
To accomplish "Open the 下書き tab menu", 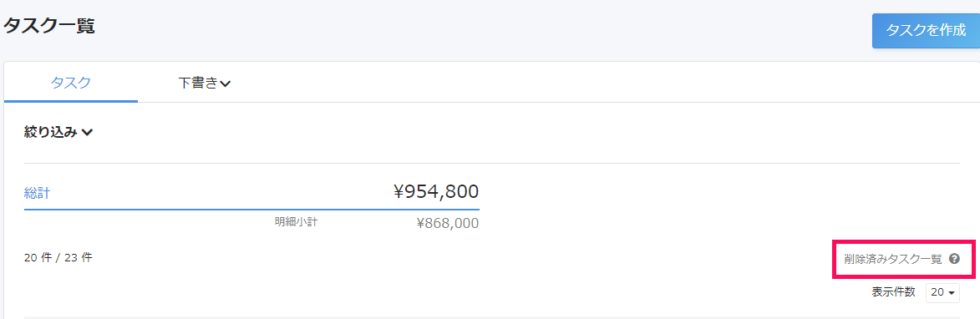I will click(x=205, y=83).
